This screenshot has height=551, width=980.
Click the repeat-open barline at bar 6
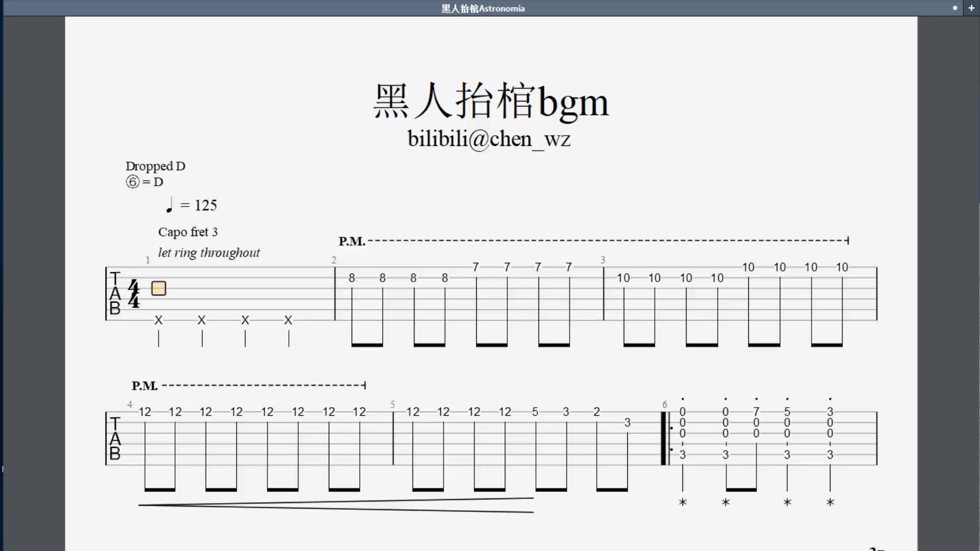coord(666,438)
